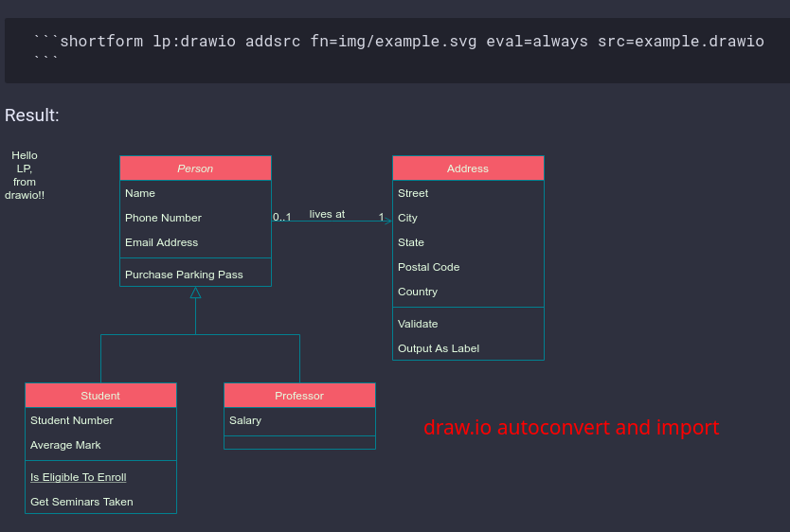The width and height of the screenshot is (790, 532).
Task: Select the 'Name' attribute in Person
Action: [x=140, y=193]
